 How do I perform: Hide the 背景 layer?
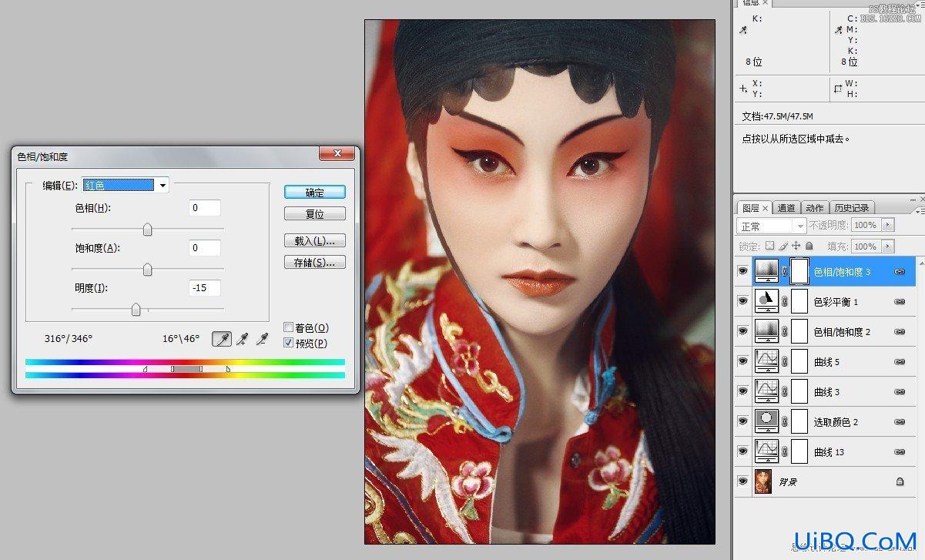(742, 481)
